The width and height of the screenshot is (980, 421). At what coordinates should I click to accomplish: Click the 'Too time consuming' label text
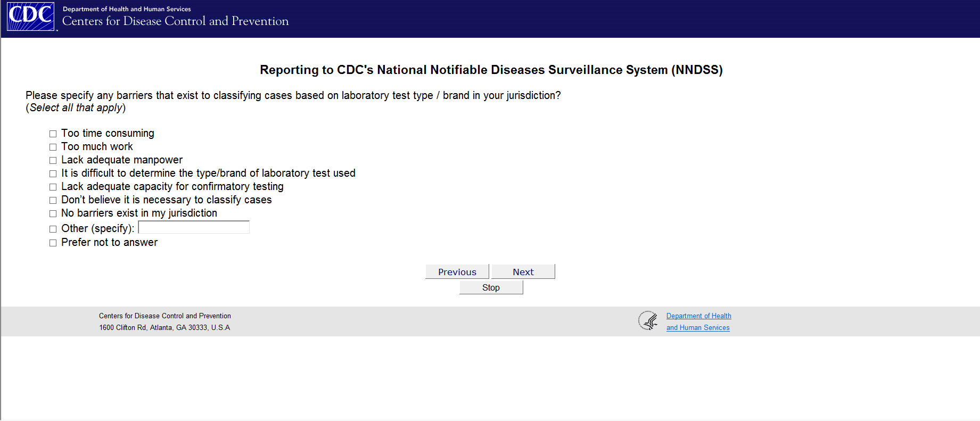click(108, 133)
